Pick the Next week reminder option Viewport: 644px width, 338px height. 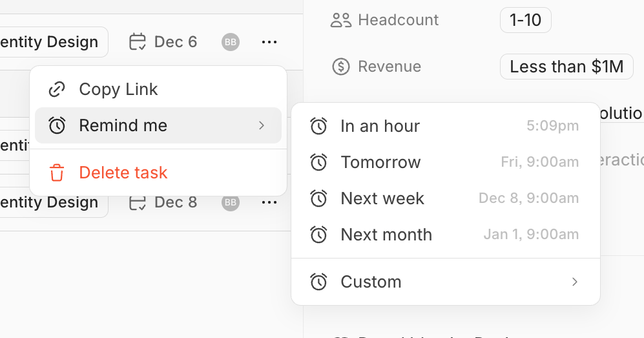click(382, 198)
